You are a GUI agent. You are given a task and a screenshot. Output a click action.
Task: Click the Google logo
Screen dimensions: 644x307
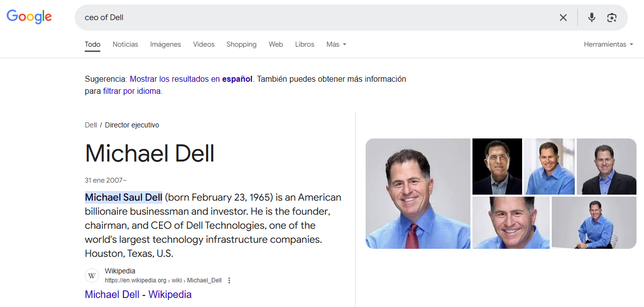(29, 17)
